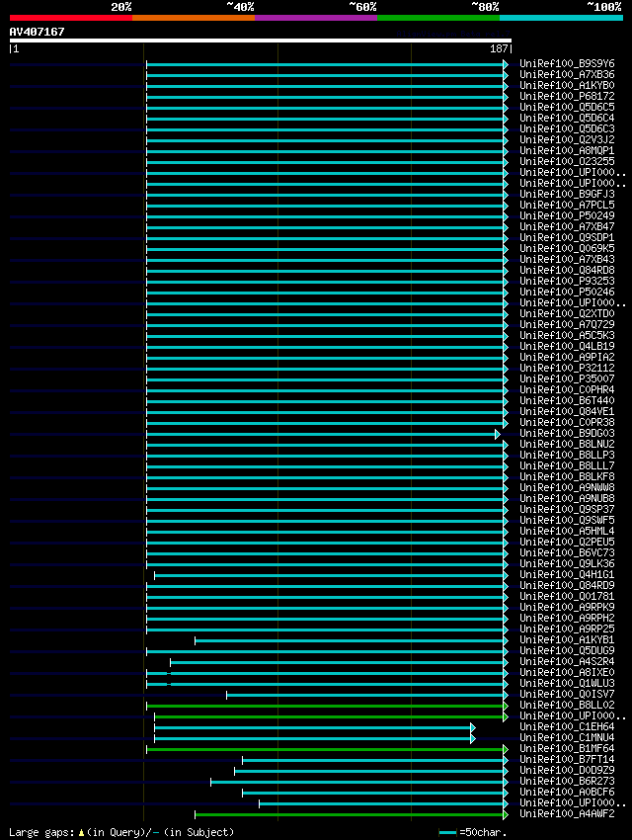Select the UniRef100_D0D9Z9 label
This screenshot has width=632, height=840.
pos(567,771)
